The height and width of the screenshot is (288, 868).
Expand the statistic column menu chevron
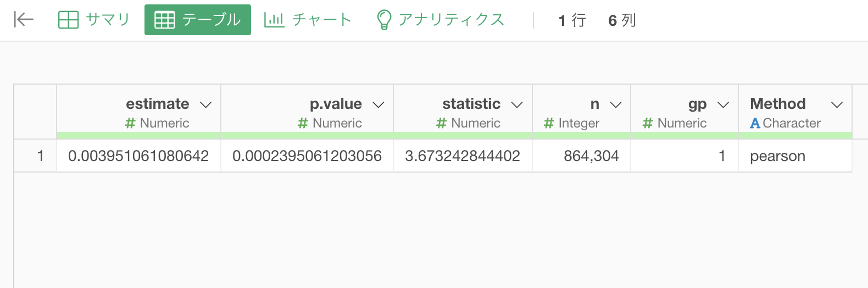517,104
